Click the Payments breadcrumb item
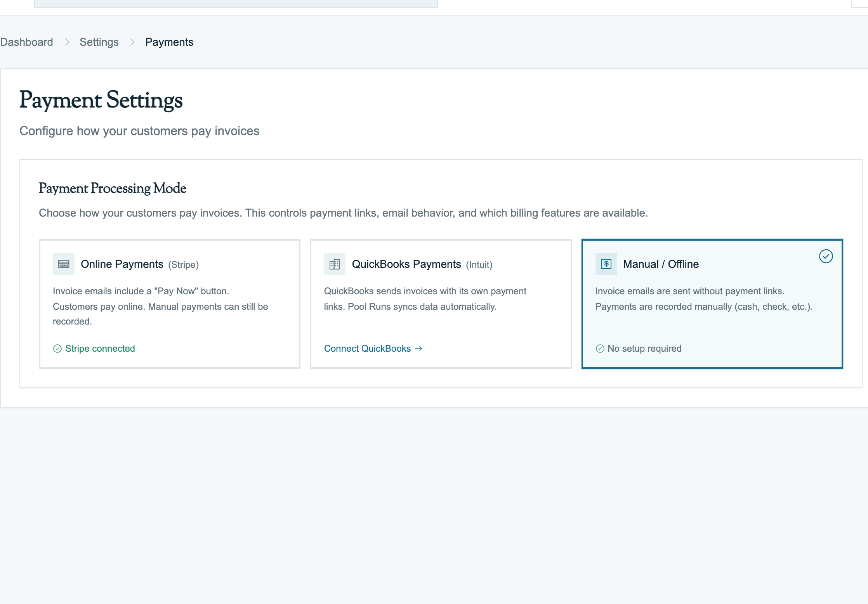Screen dimensions: 868x604 [169, 42]
